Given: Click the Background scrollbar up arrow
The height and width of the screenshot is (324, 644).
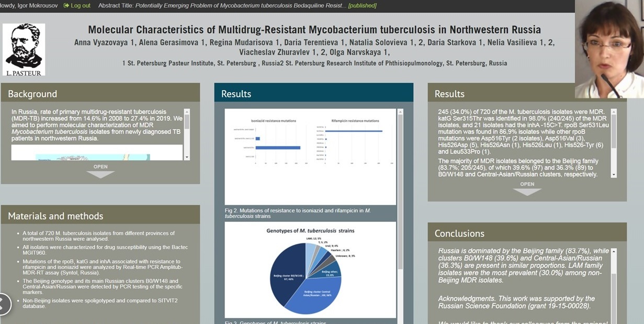Looking at the screenshot, I should coord(187,111).
